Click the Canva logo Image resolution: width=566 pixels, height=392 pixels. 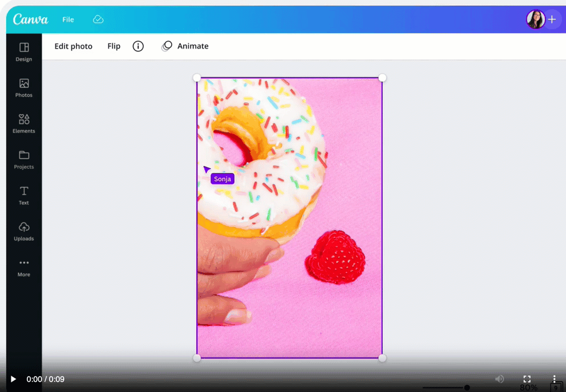(x=31, y=19)
